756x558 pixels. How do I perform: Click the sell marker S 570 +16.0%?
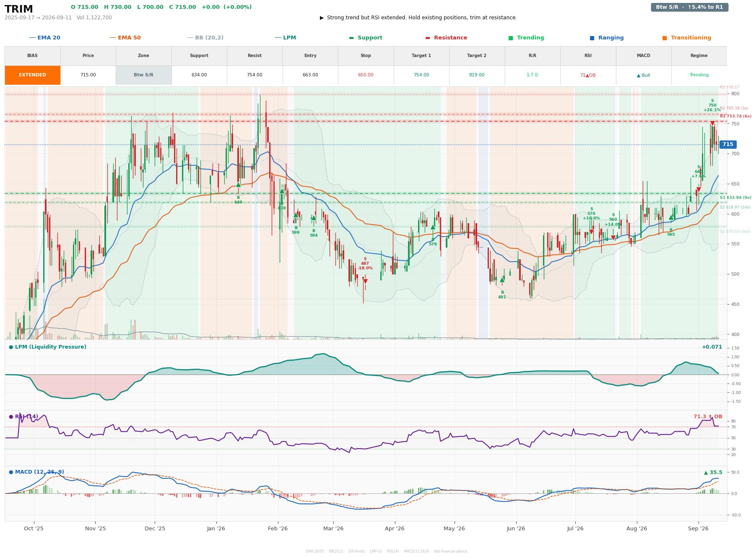[591, 232]
